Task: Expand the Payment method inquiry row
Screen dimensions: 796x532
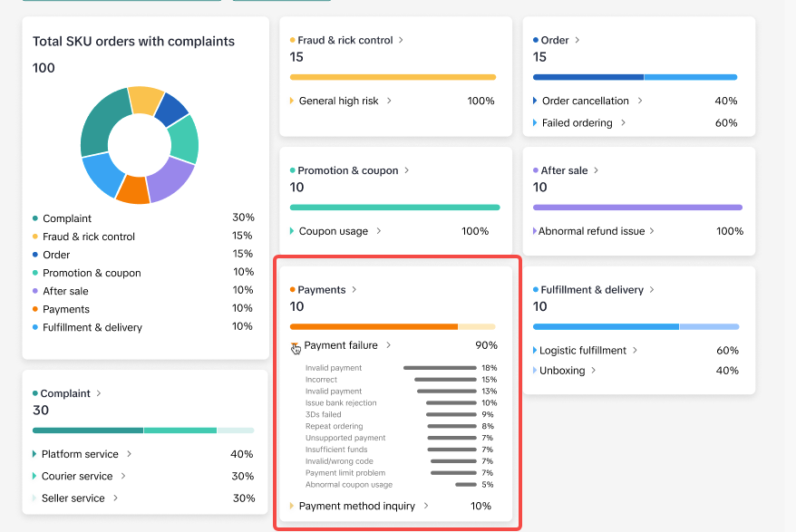Action: [x=292, y=507]
